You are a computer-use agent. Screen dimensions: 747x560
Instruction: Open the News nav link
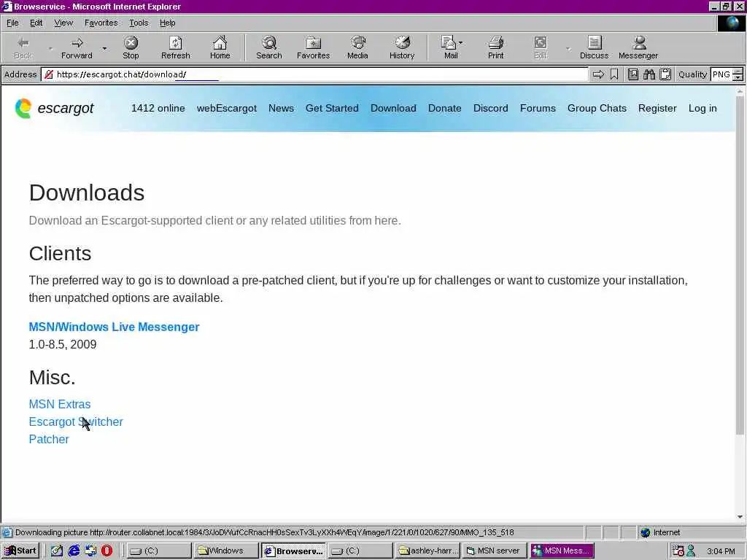coord(281,108)
